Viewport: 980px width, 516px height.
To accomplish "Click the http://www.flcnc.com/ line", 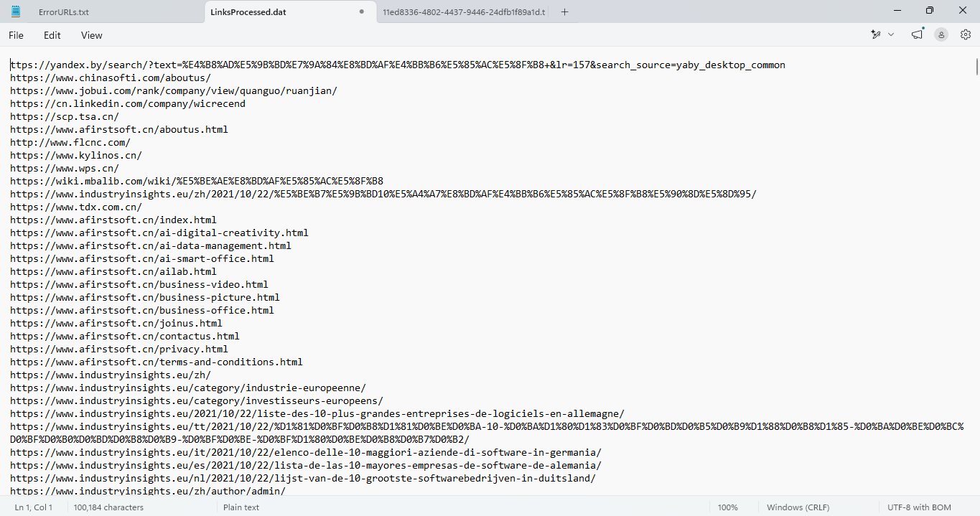I will coord(70,142).
